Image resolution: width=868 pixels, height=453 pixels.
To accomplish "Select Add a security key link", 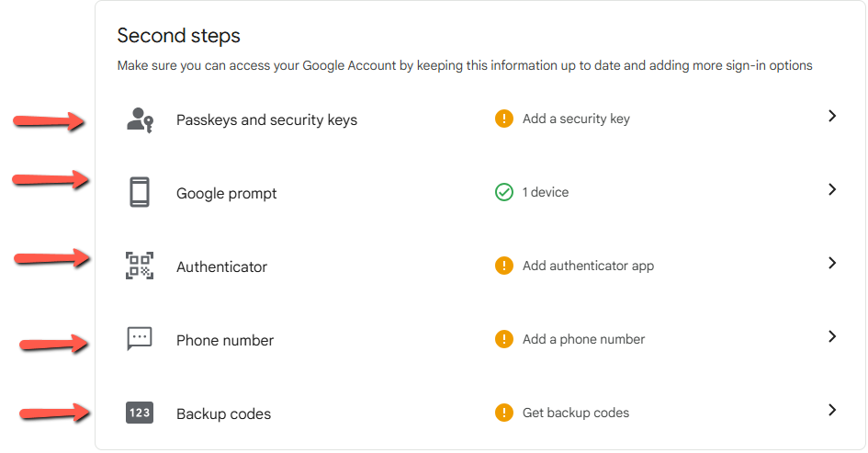I will [x=576, y=119].
